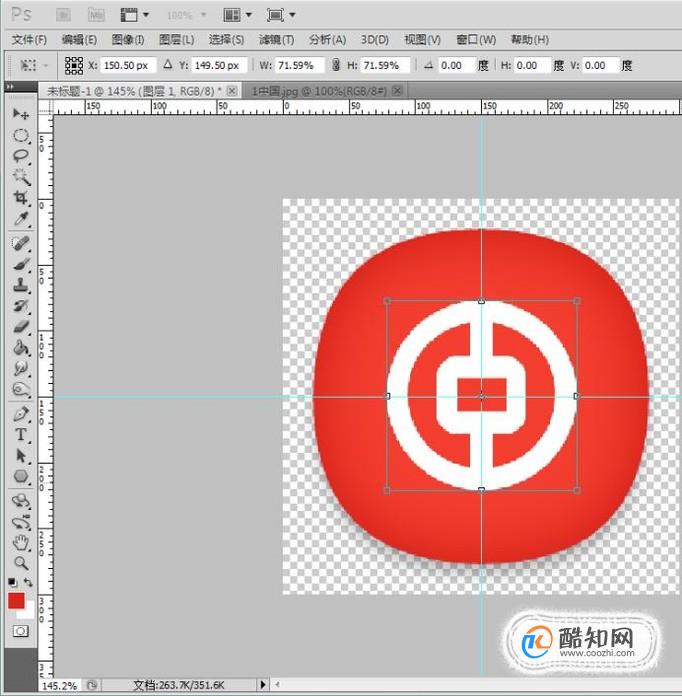This screenshot has height=696, width=682.
Task: Open the 窗口(W) menu
Action: [x=476, y=40]
